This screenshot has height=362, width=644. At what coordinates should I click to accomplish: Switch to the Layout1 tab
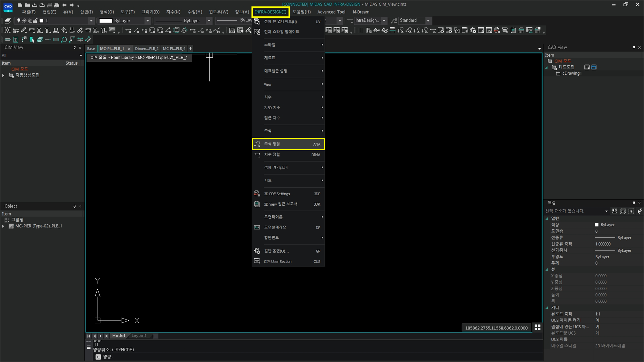(x=139, y=336)
